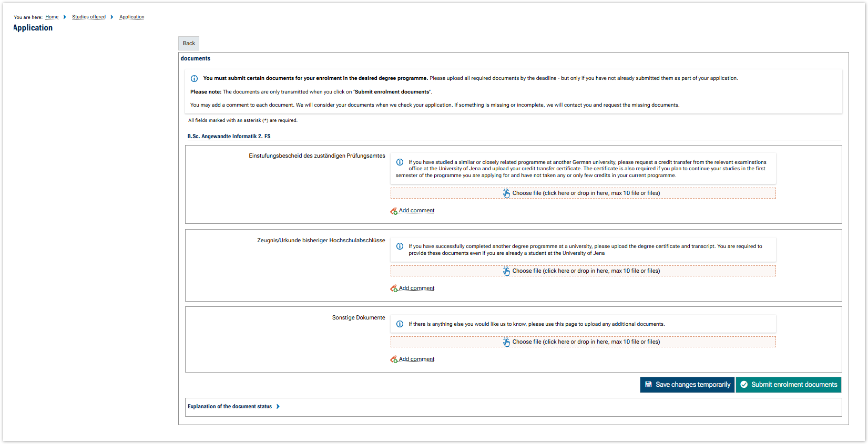
Task: Select the Application breadcrumb link
Action: tap(131, 17)
